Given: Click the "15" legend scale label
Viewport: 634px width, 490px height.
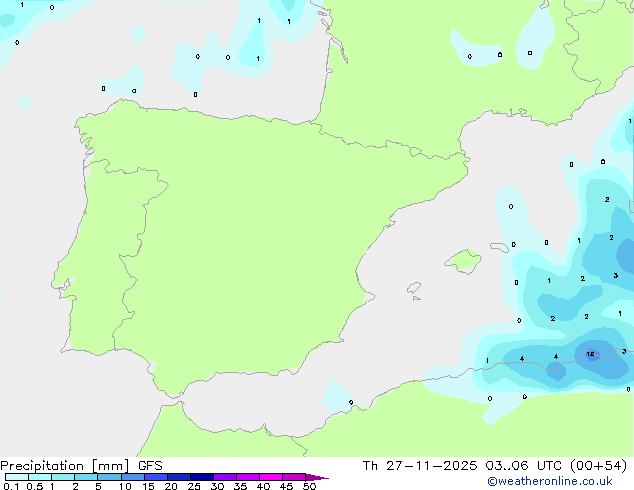Looking at the screenshot, I should (148, 486).
